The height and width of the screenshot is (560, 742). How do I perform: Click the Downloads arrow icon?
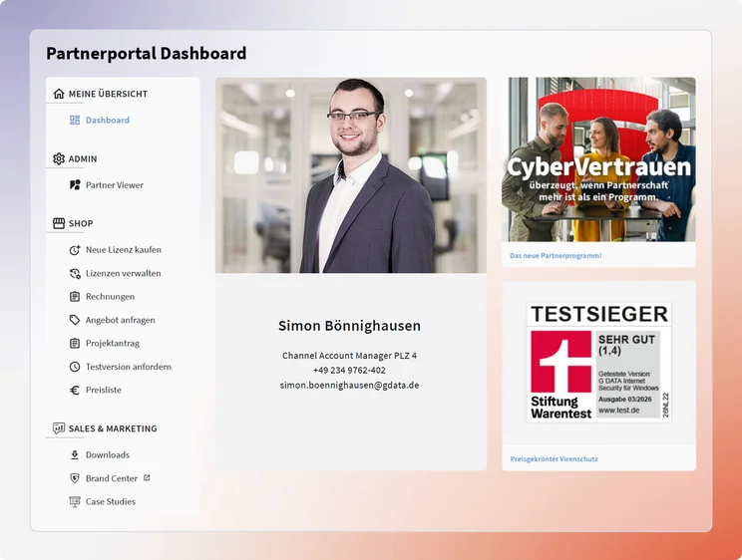(75, 455)
